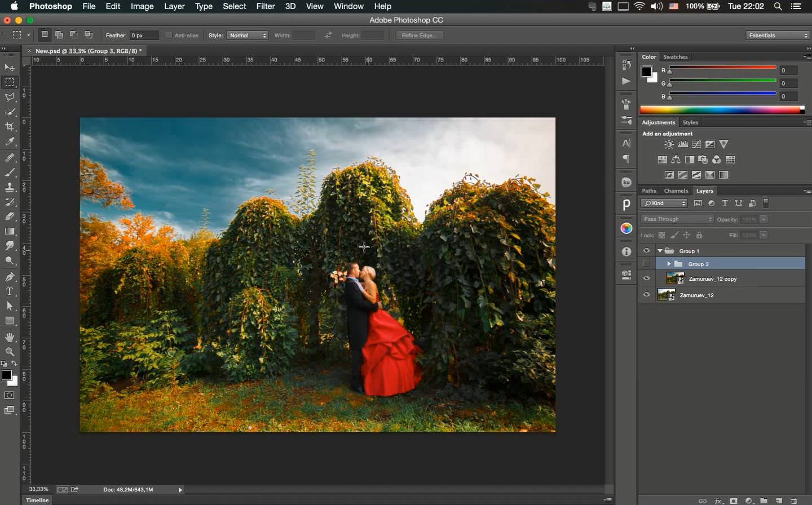The height and width of the screenshot is (505, 812).
Task: Open the Filter menu
Action: click(265, 6)
